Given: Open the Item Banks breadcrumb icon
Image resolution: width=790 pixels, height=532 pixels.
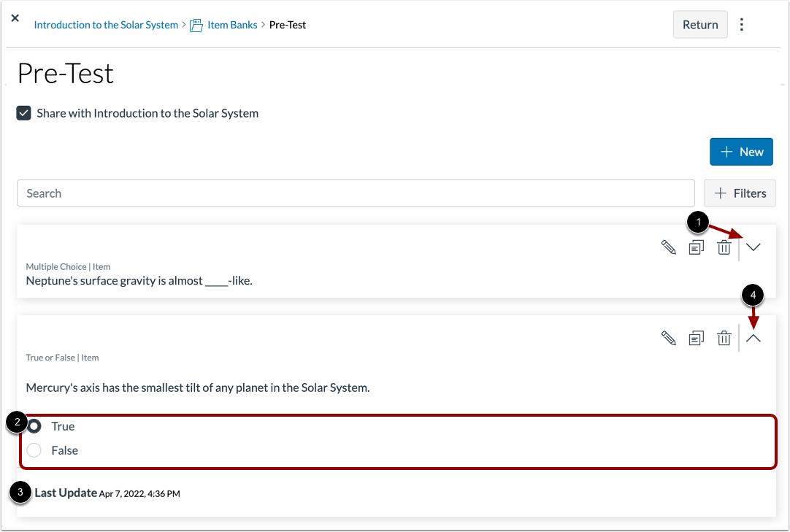Looking at the screenshot, I should [x=195, y=24].
